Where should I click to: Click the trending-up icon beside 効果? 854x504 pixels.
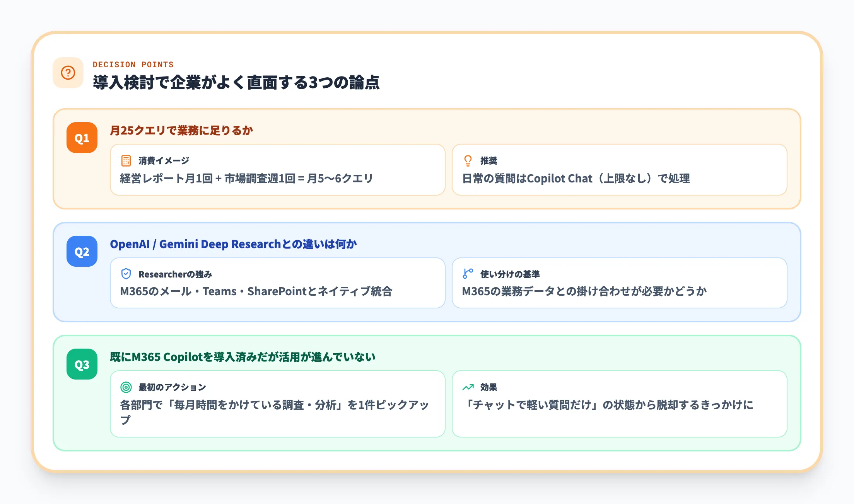click(468, 387)
